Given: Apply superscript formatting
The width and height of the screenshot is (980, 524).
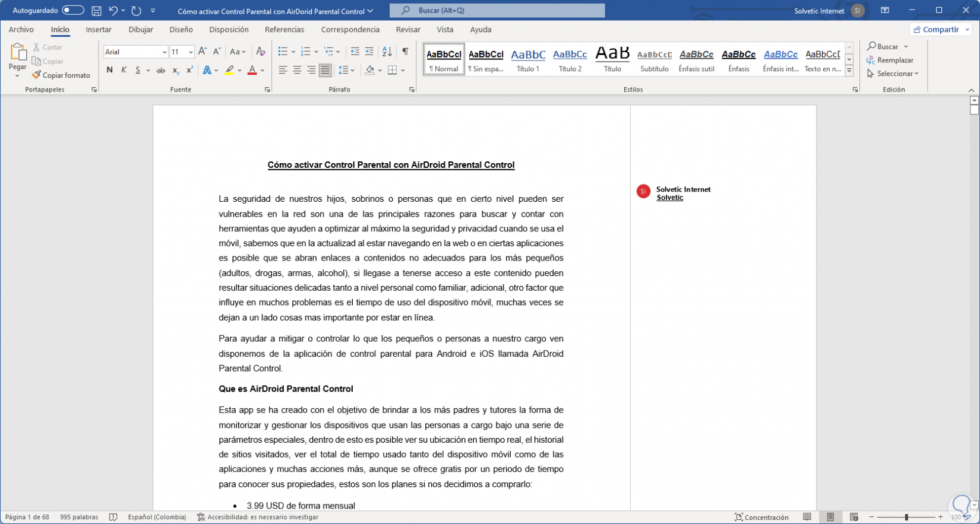Looking at the screenshot, I should [189, 70].
